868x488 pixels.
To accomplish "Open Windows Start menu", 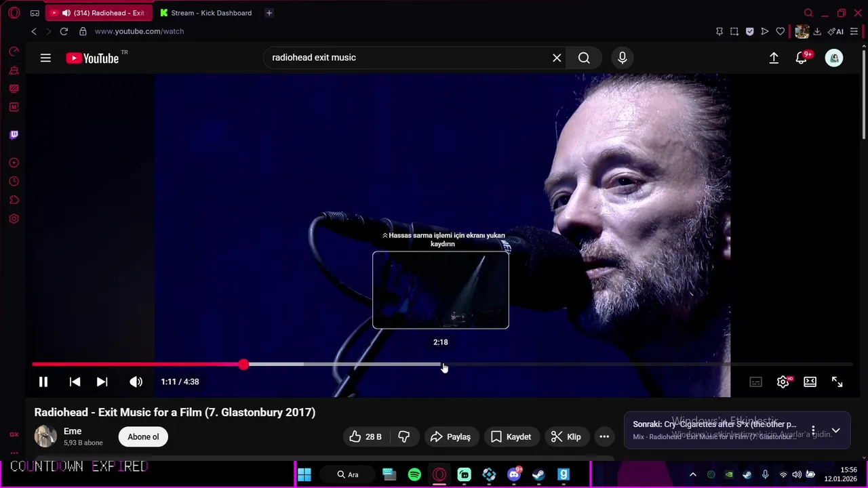I will [304, 474].
